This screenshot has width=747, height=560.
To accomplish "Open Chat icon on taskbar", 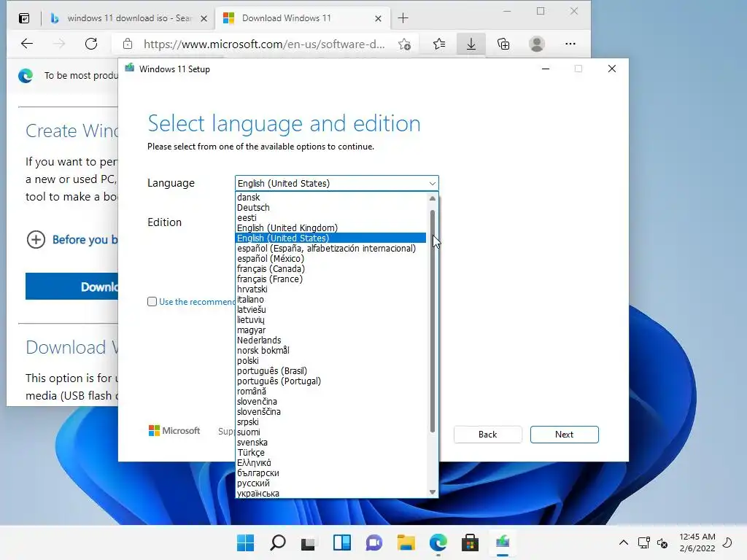I will (374, 542).
